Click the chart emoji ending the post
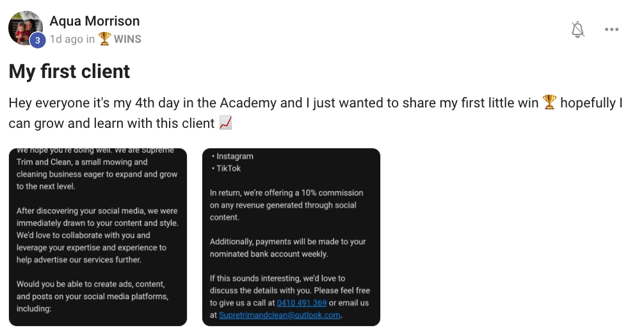This screenshot has height=335, width=644. point(225,123)
